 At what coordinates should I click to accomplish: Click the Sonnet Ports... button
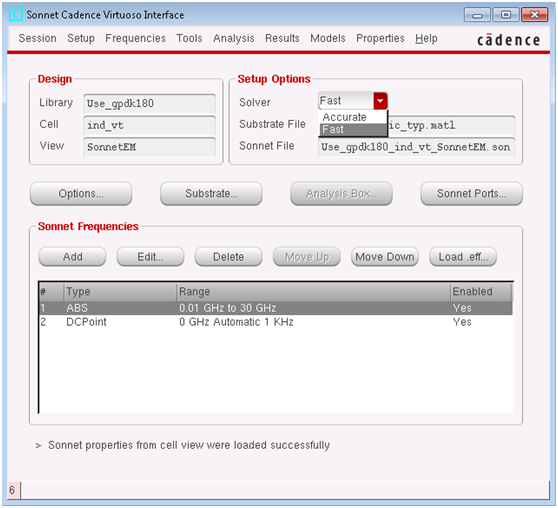tap(471, 194)
